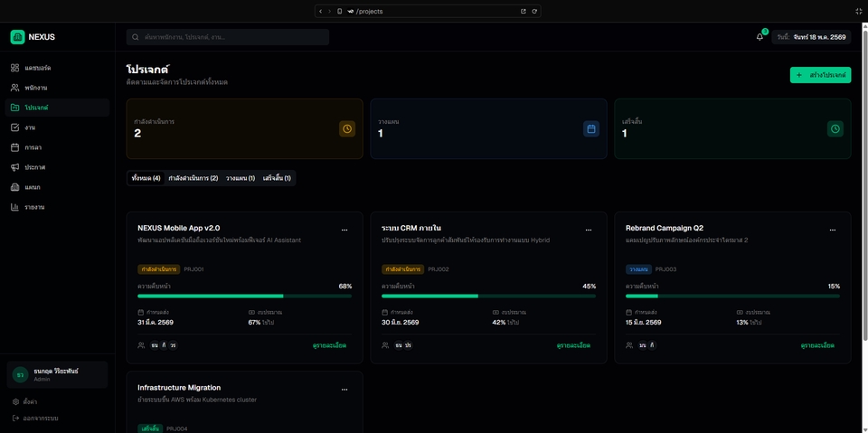Focus the search field at top
The image size is (868, 433).
point(228,37)
